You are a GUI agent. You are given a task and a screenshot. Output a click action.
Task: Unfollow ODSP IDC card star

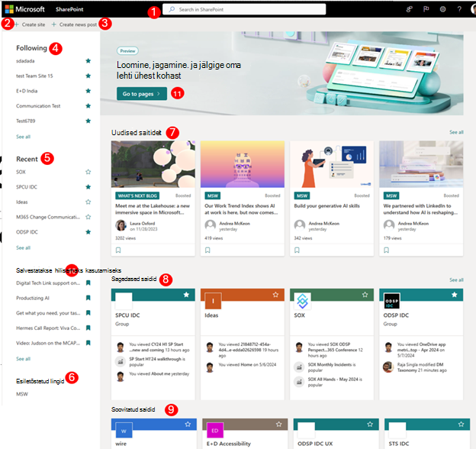pos(455,295)
